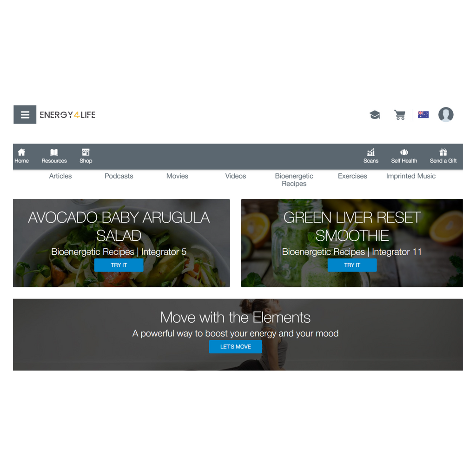Image resolution: width=476 pixels, height=476 pixels.
Task: Click the LET'S MOVE button
Action: [x=235, y=347]
